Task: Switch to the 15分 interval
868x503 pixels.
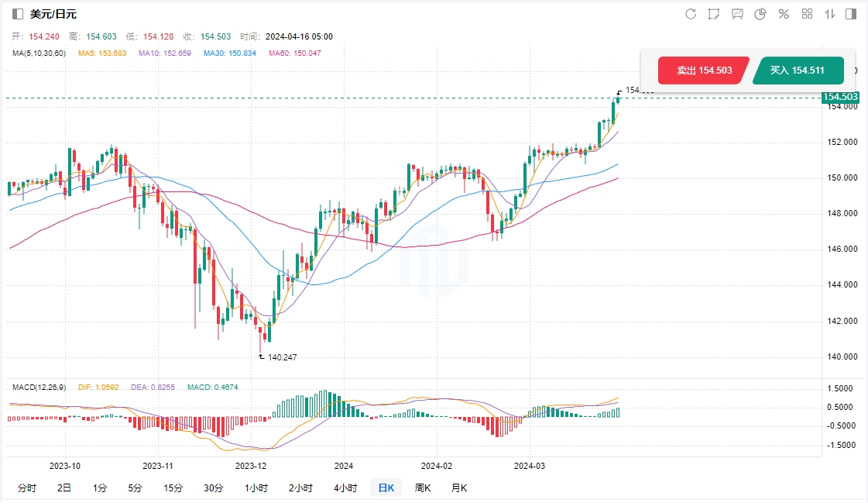Action: (x=173, y=487)
